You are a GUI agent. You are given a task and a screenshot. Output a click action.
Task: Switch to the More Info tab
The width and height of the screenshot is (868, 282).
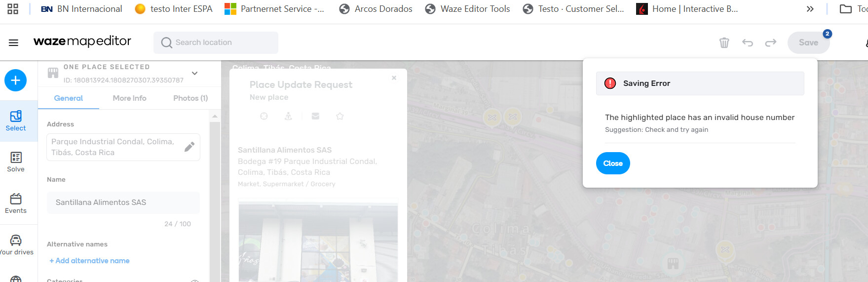[129, 98]
